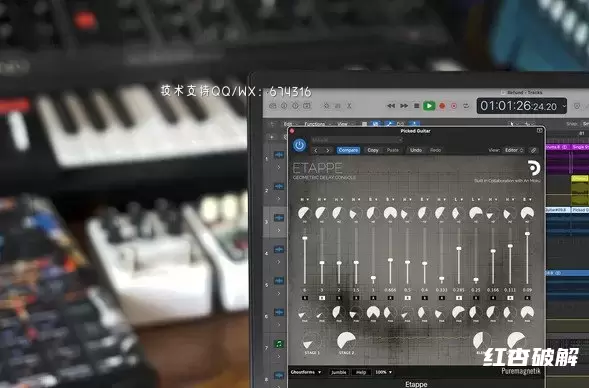Image resolution: width=589 pixels, height=388 pixels.
Task: Select previous preset arrow in plugin header
Action: (x=316, y=150)
